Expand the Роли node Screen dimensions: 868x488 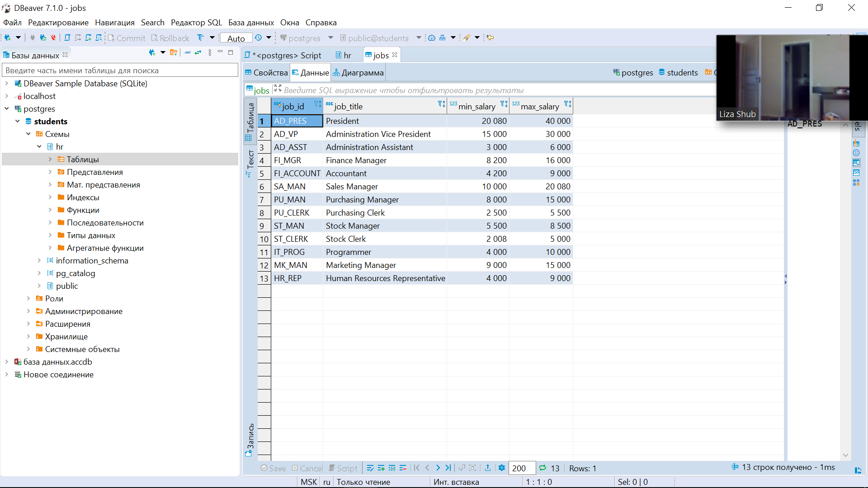28,298
